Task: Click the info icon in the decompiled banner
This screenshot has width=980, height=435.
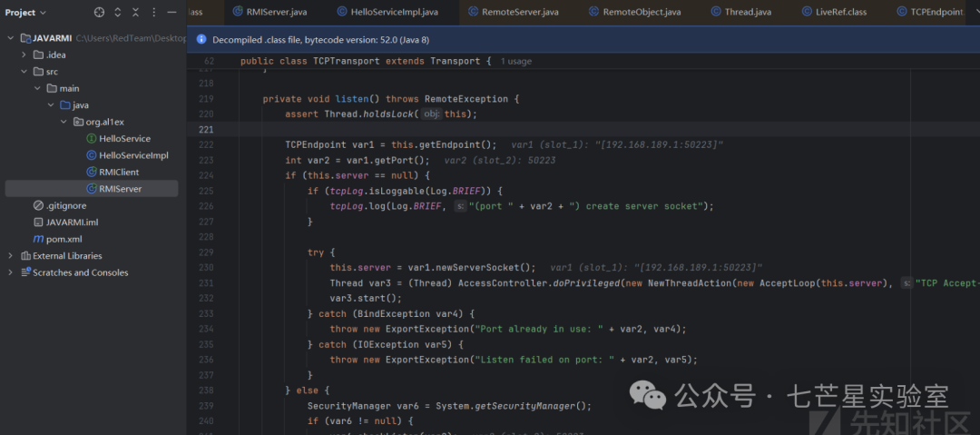Action: 201,39
